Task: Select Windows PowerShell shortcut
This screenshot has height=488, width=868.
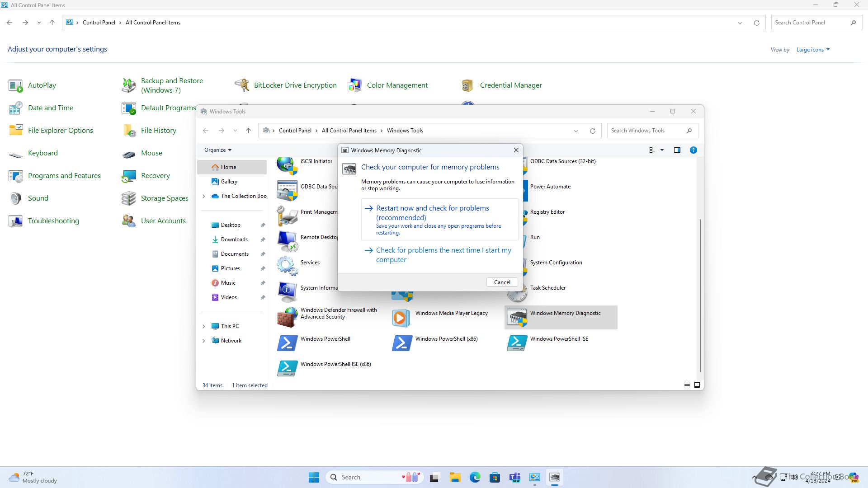Action: (x=314, y=343)
